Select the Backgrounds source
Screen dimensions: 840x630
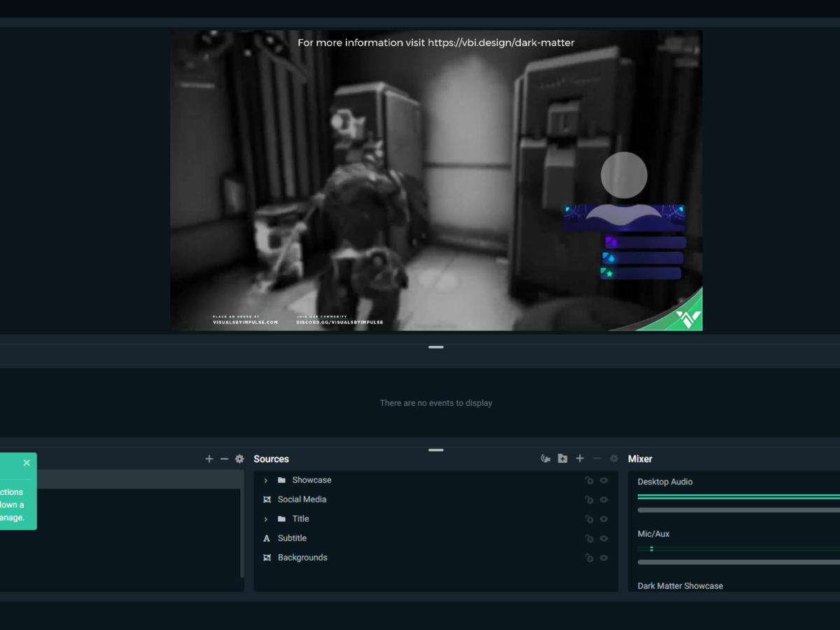302,558
